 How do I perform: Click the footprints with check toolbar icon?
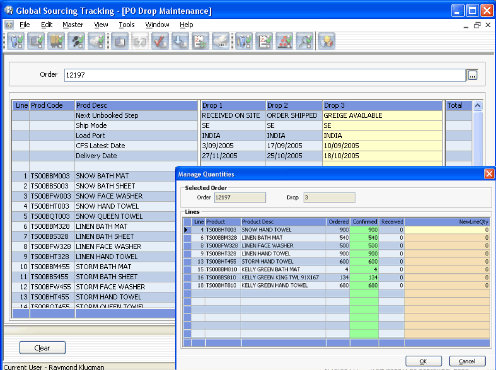click(x=77, y=41)
